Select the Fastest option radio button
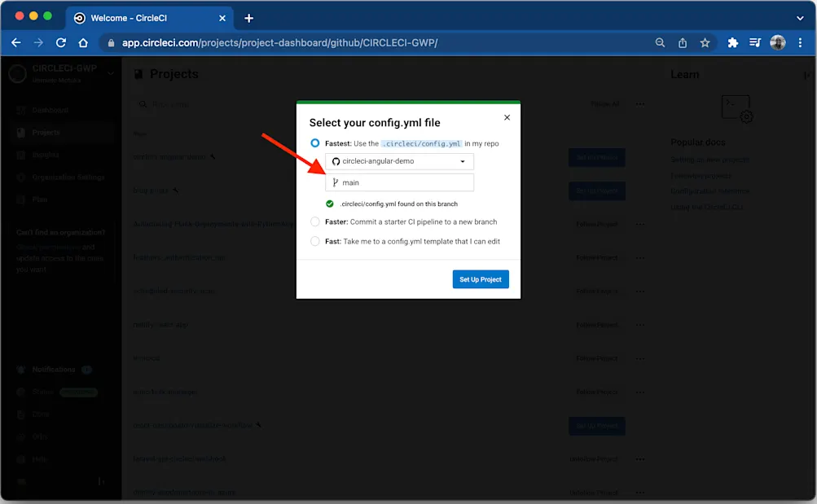This screenshot has width=817, height=504. click(314, 143)
